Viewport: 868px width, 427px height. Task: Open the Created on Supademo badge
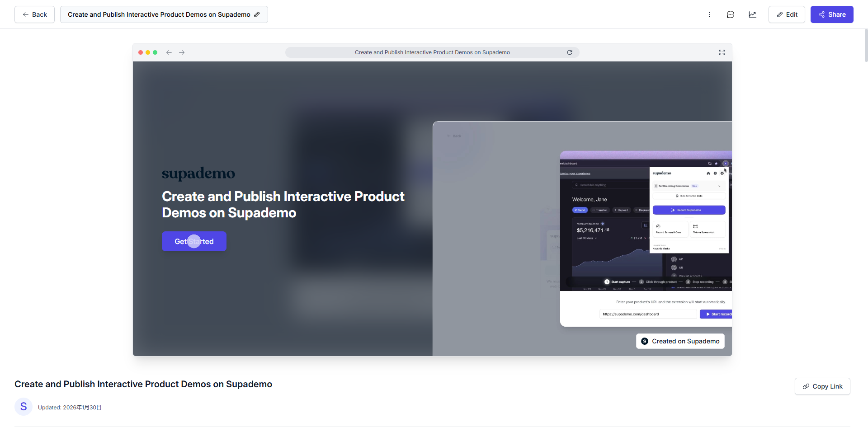coord(680,341)
